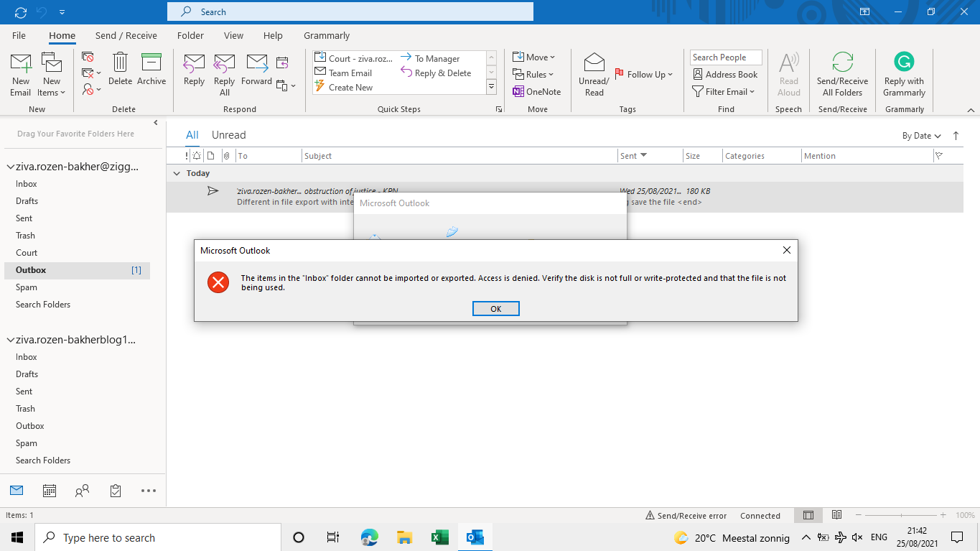The width and height of the screenshot is (980, 551).
Task: Click the Meeting reply icon
Action: tap(282, 63)
